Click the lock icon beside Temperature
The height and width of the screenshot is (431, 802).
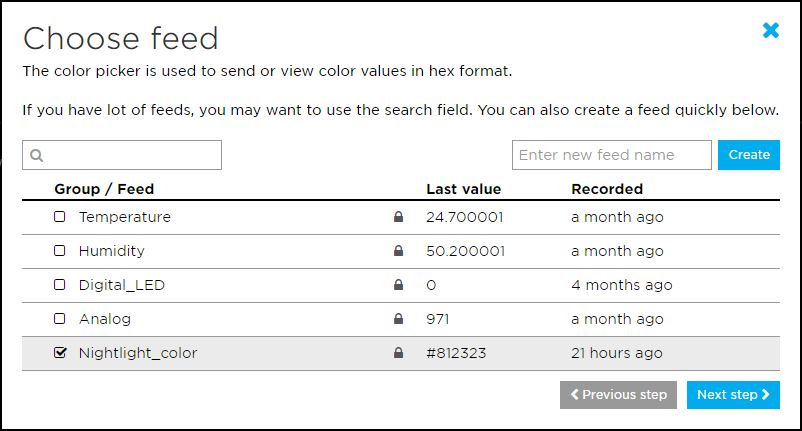coord(399,217)
